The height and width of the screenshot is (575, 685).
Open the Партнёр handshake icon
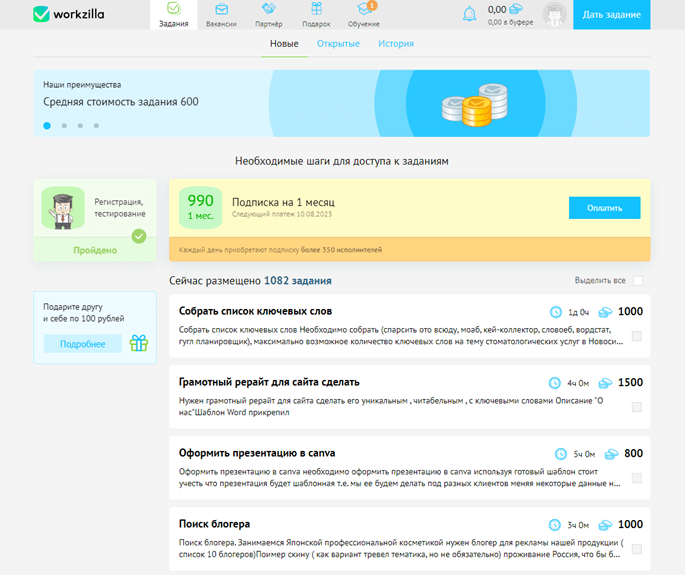[x=269, y=8]
